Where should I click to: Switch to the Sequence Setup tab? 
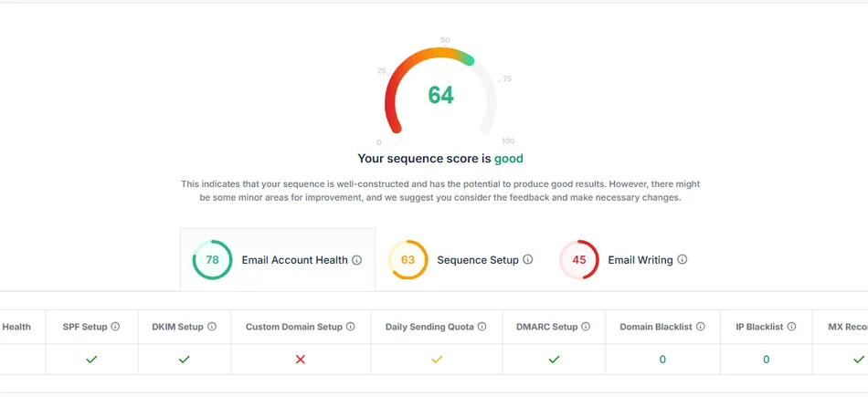pyautogui.click(x=460, y=260)
